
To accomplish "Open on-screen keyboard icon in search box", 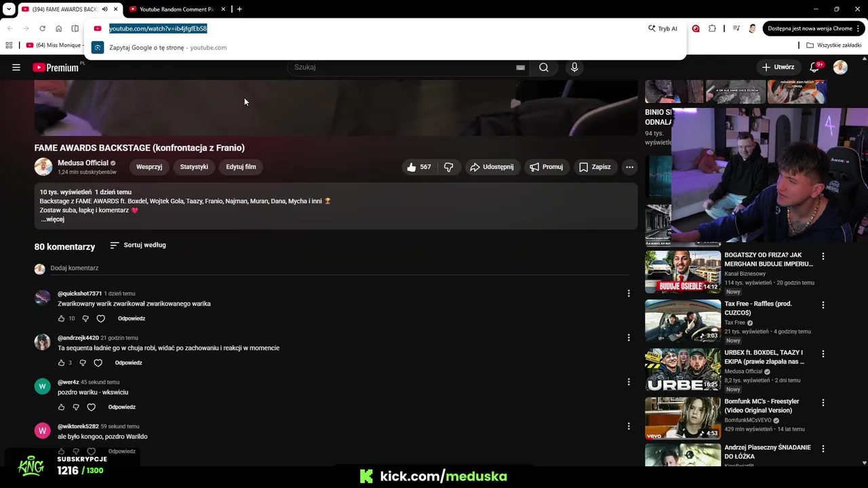I will click(x=520, y=67).
